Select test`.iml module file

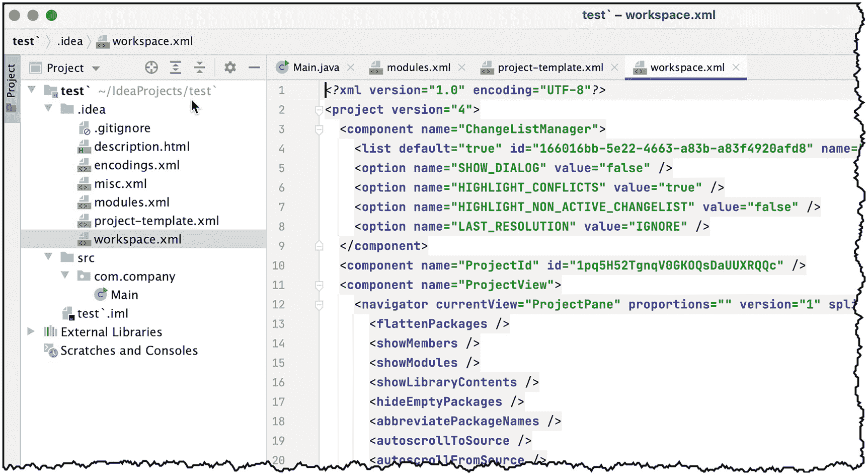pyautogui.click(x=103, y=313)
